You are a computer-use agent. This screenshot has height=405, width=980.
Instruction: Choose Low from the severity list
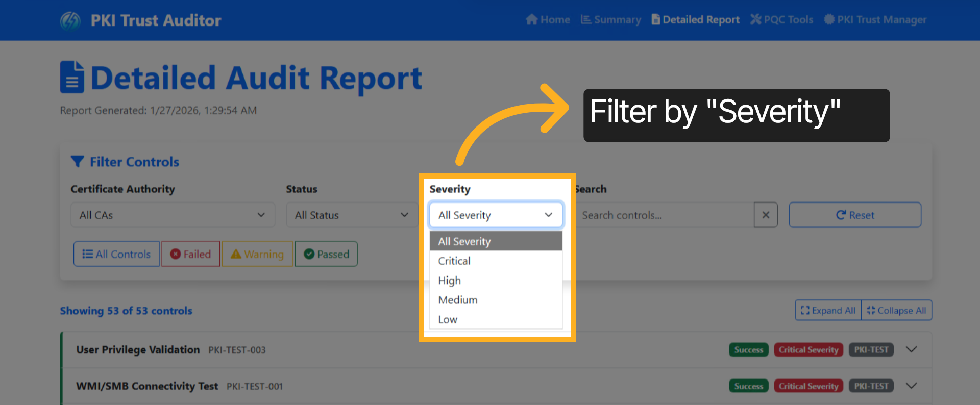point(496,319)
